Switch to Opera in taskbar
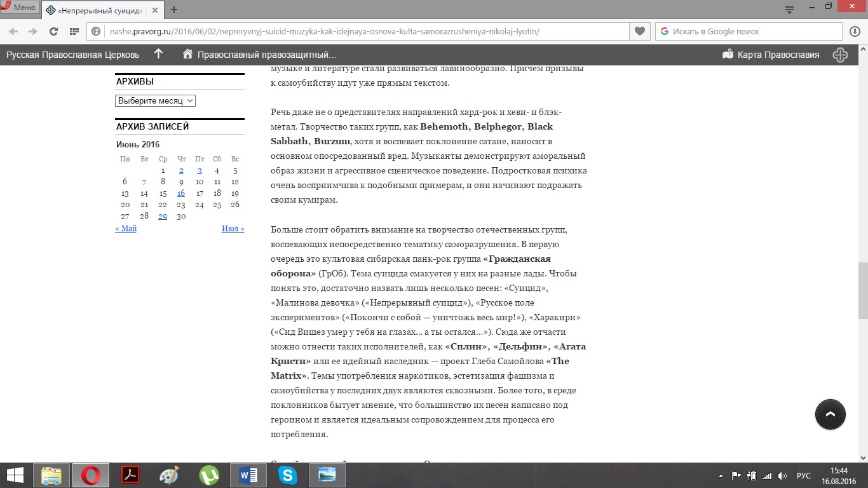 click(x=90, y=475)
